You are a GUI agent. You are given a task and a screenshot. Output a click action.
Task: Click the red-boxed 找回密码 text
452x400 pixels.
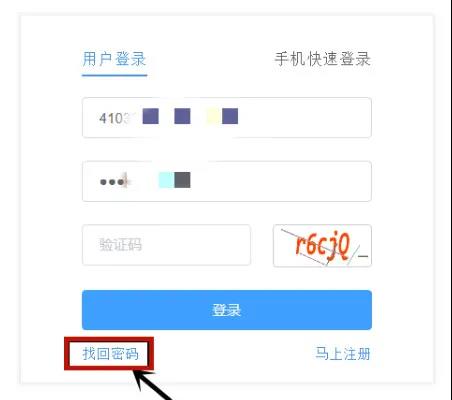point(110,354)
